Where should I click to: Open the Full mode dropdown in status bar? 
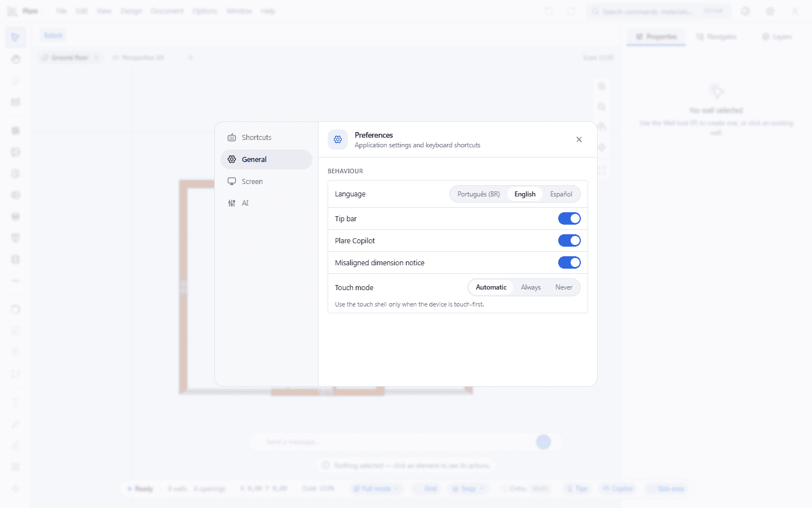pyautogui.click(x=376, y=489)
